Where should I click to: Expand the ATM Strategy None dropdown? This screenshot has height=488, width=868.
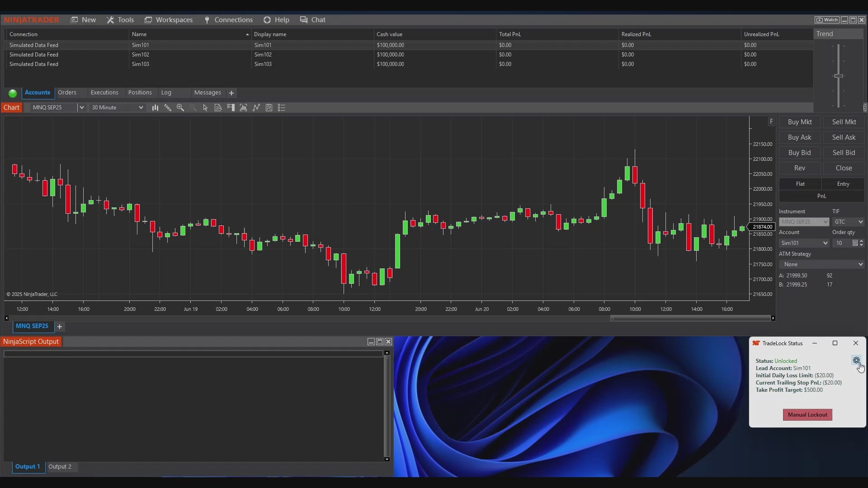click(x=821, y=264)
